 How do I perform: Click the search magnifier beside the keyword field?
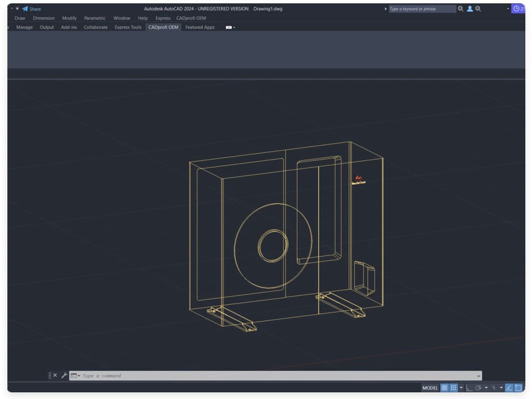[461, 9]
